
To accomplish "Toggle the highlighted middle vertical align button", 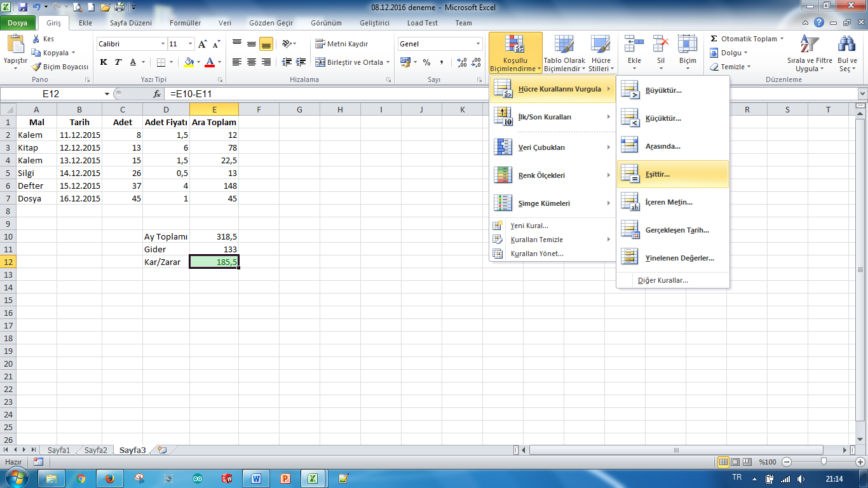I will pyautogui.click(x=266, y=44).
